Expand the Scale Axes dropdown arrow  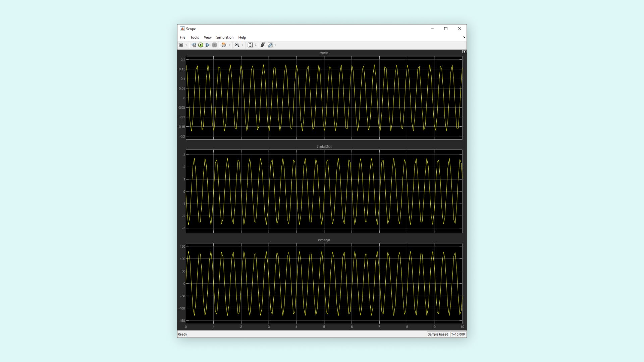[255, 45]
